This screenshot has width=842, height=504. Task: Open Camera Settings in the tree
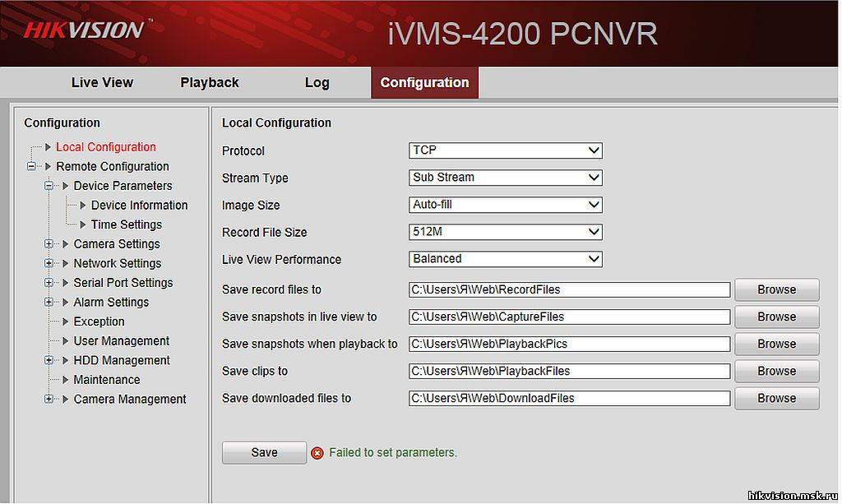pos(117,243)
